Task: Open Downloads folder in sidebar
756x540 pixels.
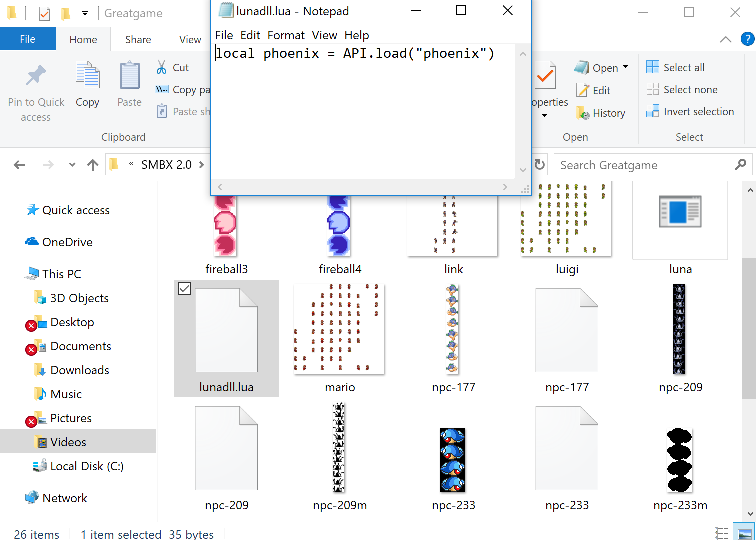Action: pyautogui.click(x=71, y=370)
